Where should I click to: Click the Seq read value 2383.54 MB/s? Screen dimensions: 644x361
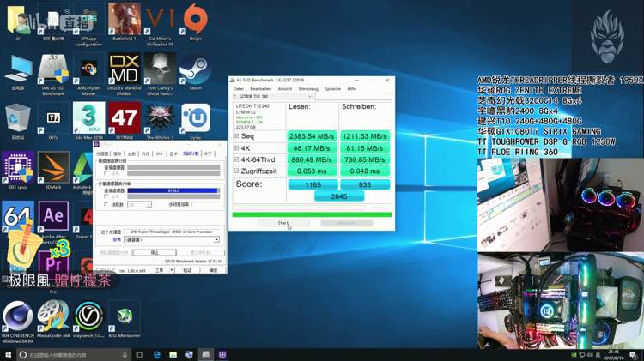click(312, 135)
